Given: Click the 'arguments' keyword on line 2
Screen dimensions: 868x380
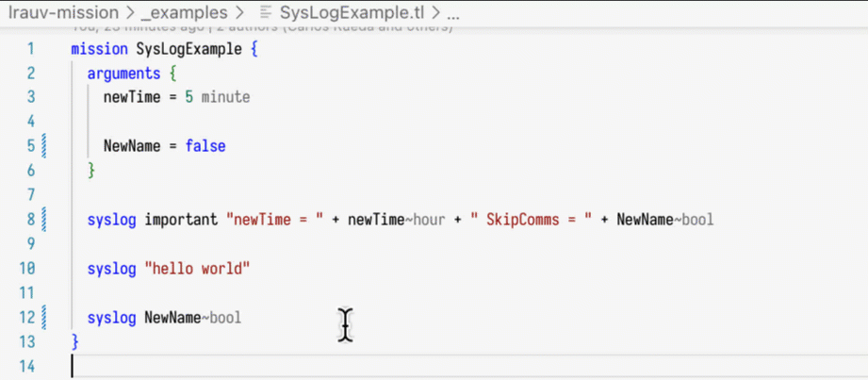Looking at the screenshot, I should click(x=123, y=74).
